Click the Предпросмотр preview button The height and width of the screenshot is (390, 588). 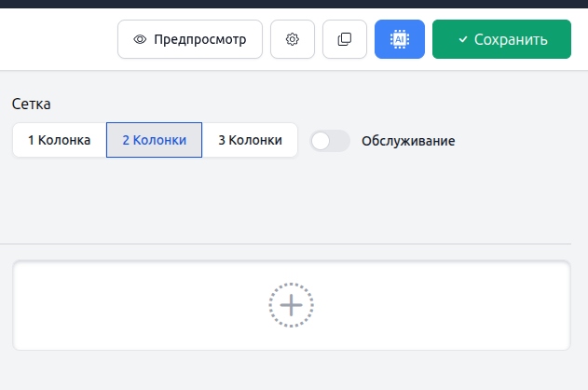point(190,39)
